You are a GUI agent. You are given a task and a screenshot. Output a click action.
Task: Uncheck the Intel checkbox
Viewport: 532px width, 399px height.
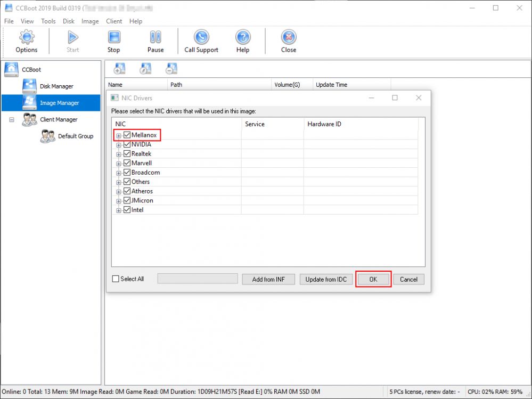[x=127, y=210]
